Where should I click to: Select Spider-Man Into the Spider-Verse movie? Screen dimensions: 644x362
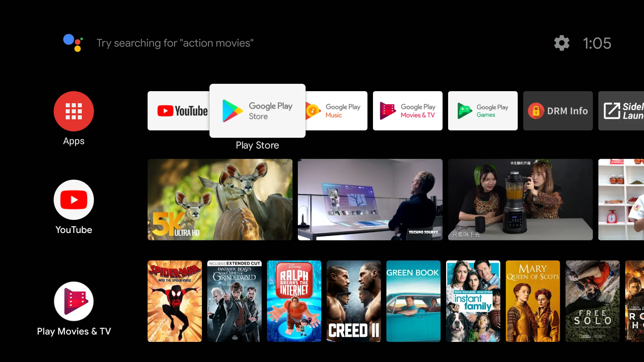pyautogui.click(x=174, y=301)
